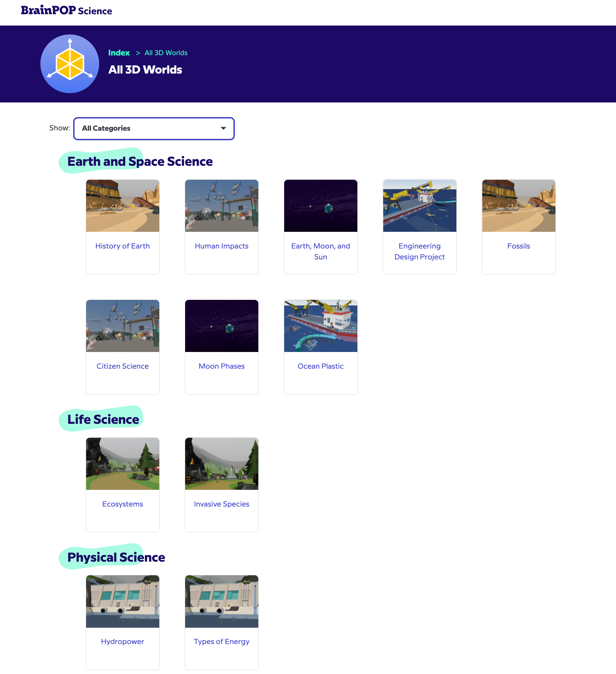The width and height of the screenshot is (616, 674).
Task: Click the All 3D Worlds breadcrumb
Action: pos(166,53)
